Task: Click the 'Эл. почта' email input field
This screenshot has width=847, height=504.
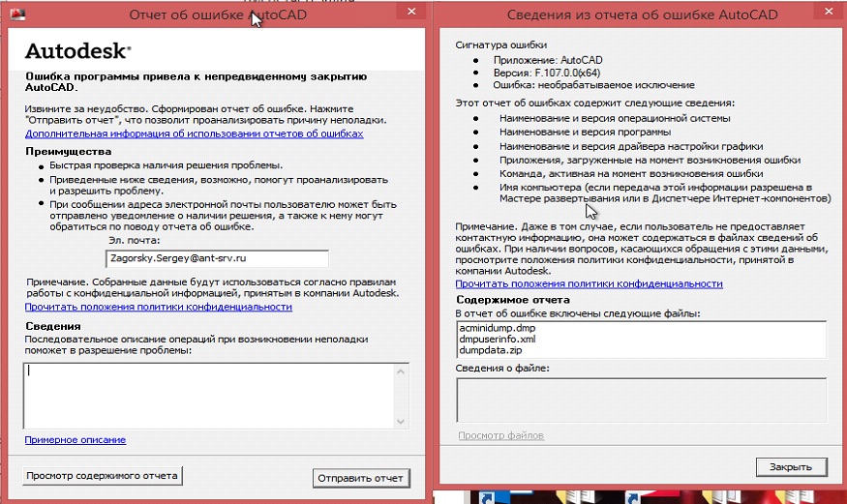Action: [217, 258]
